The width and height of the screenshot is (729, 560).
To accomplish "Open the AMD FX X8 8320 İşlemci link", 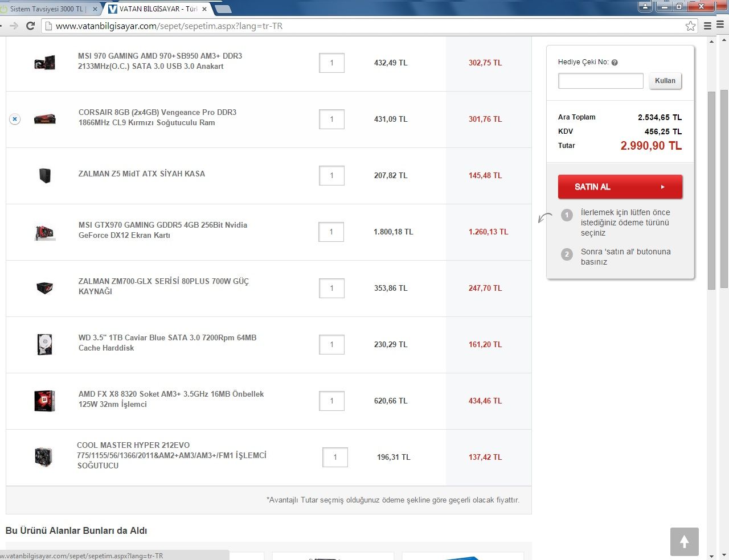I will click(x=171, y=399).
